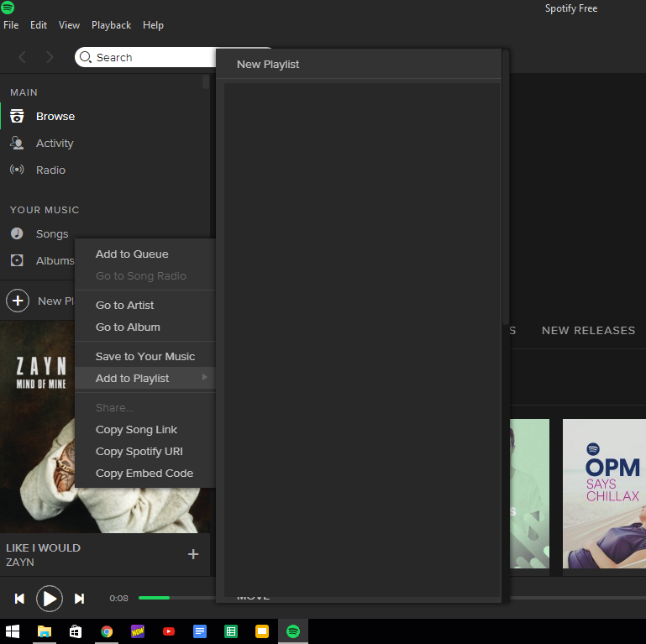This screenshot has width=646, height=644.
Task: Open the File menu
Action: pyautogui.click(x=11, y=25)
